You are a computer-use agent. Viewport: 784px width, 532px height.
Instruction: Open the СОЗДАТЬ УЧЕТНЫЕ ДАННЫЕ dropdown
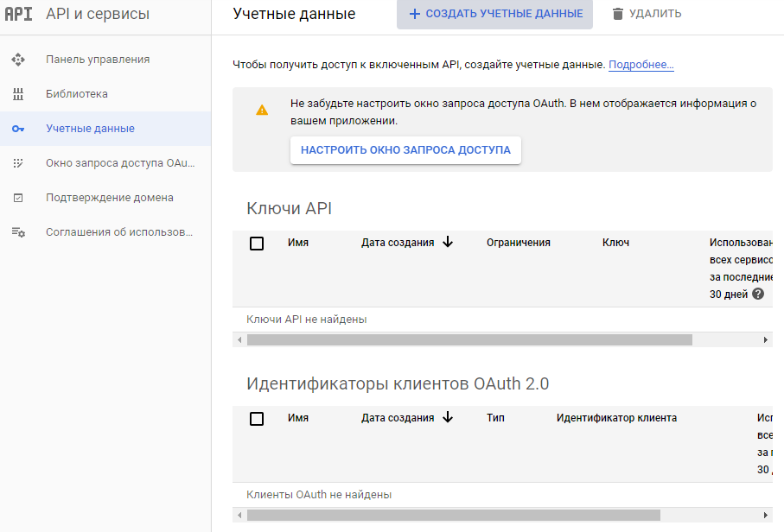494,14
